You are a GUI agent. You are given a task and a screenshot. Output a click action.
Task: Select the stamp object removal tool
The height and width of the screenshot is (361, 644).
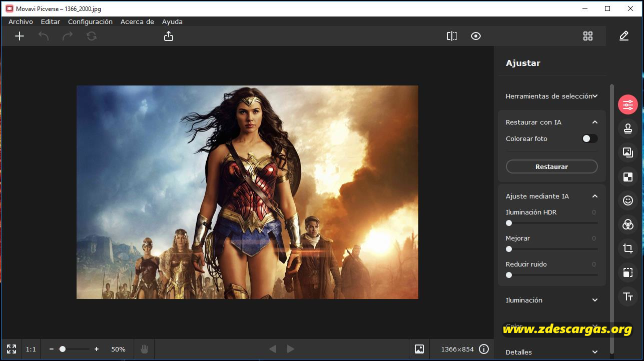[628, 128]
